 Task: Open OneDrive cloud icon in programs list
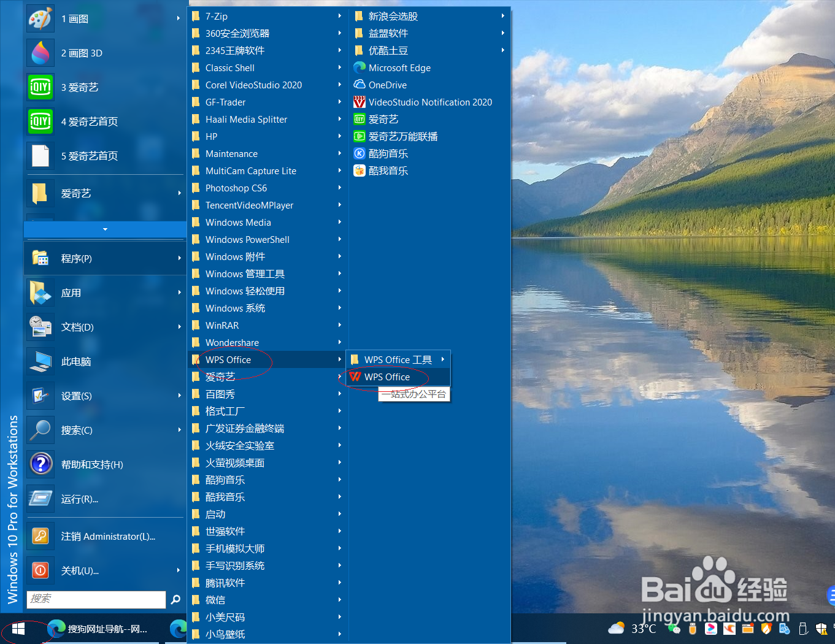[x=360, y=85]
